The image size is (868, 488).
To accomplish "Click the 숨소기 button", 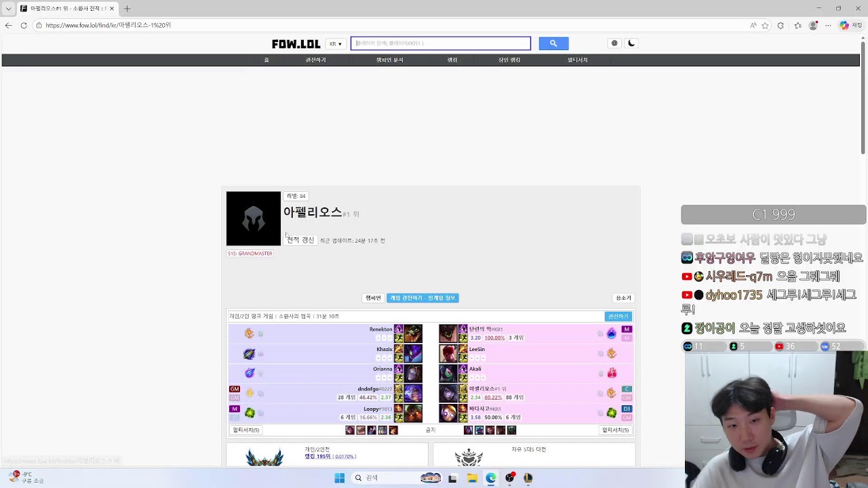I will click(x=623, y=298).
